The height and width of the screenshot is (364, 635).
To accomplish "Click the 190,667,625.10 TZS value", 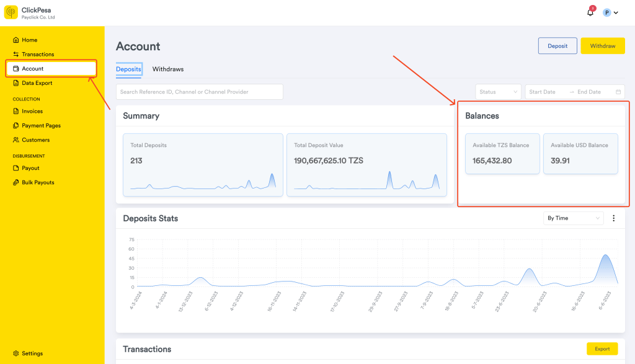I will coord(329,161).
